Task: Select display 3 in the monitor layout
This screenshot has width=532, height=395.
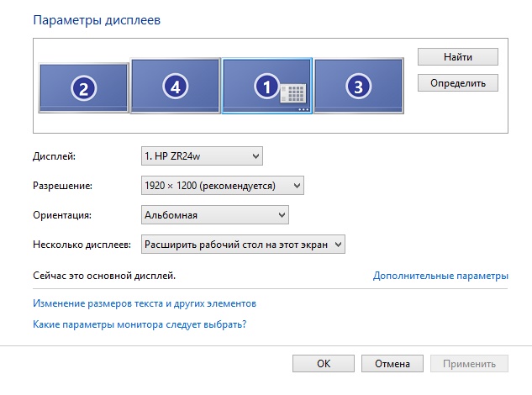Action: (x=358, y=85)
